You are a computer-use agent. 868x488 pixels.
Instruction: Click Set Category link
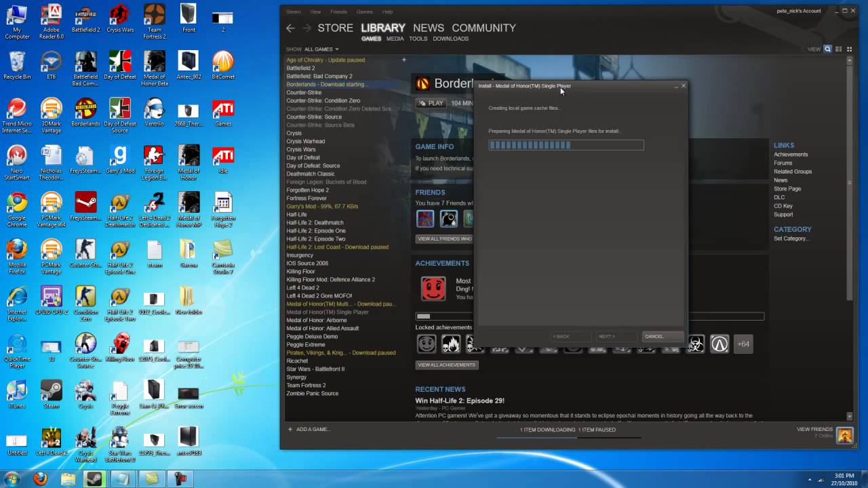791,239
